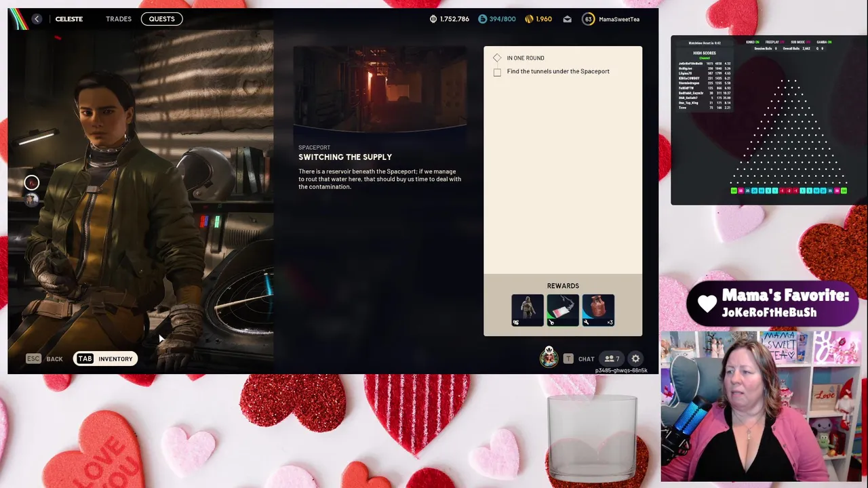
Task: Click the KINKO ON status label
Action: pyautogui.click(x=752, y=42)
